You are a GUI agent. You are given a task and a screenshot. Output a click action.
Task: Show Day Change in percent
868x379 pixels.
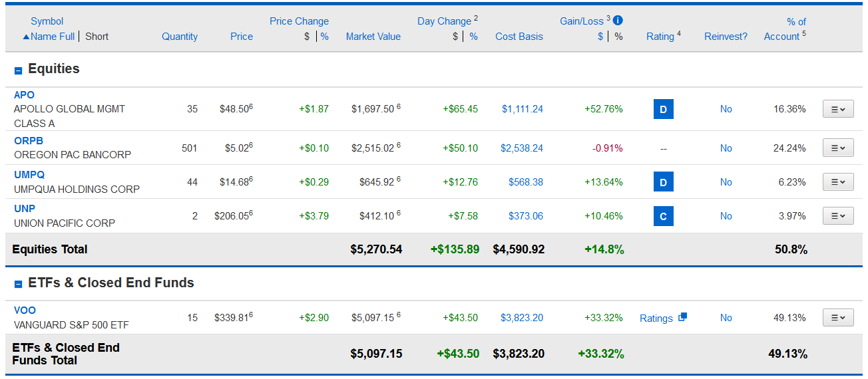474,37
